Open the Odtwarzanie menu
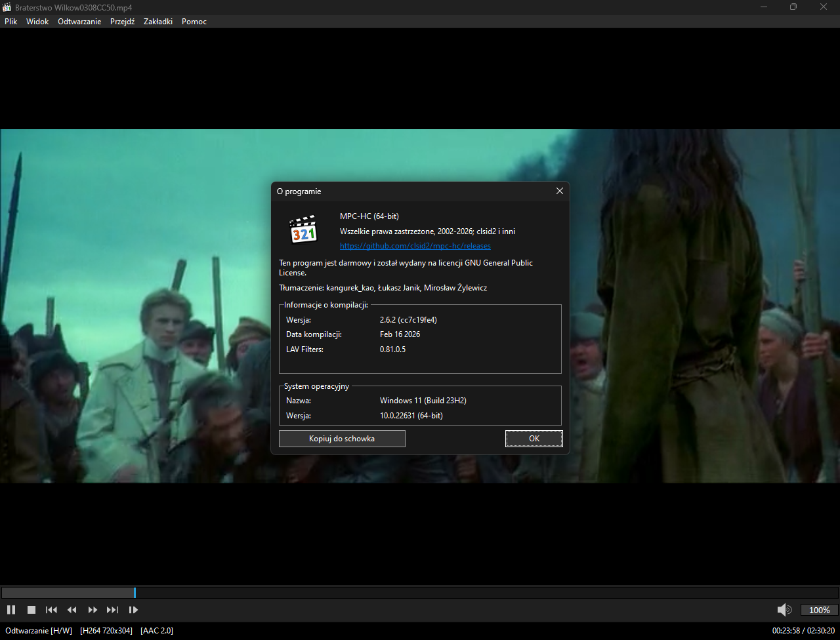 [x=79, y=22]
